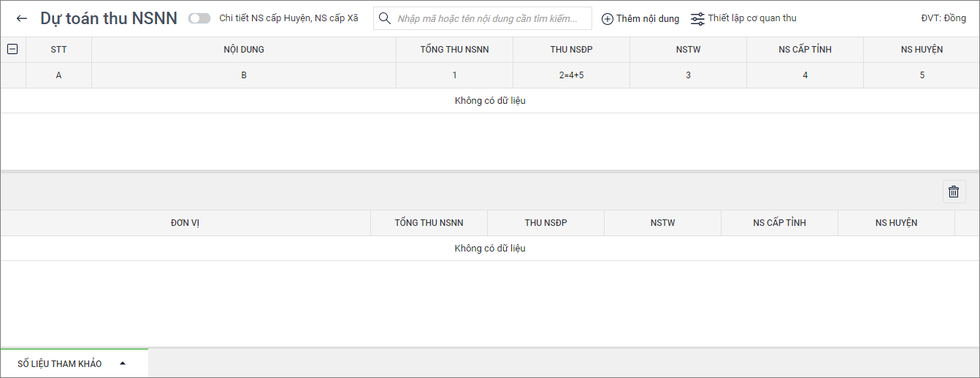The width and height of the screenshot is (980, 378).
Task: Click the STT column header
Action: (58, 50)
